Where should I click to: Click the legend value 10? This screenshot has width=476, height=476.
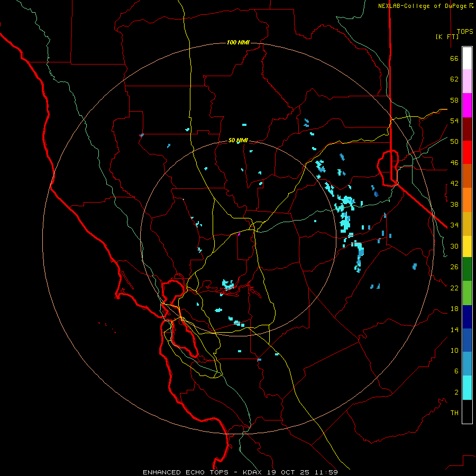tap(454, 351)
